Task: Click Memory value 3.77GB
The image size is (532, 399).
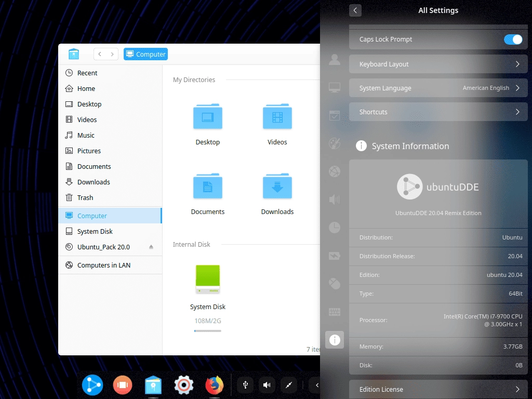Action: pyautogui.click(x=513, y=347)
